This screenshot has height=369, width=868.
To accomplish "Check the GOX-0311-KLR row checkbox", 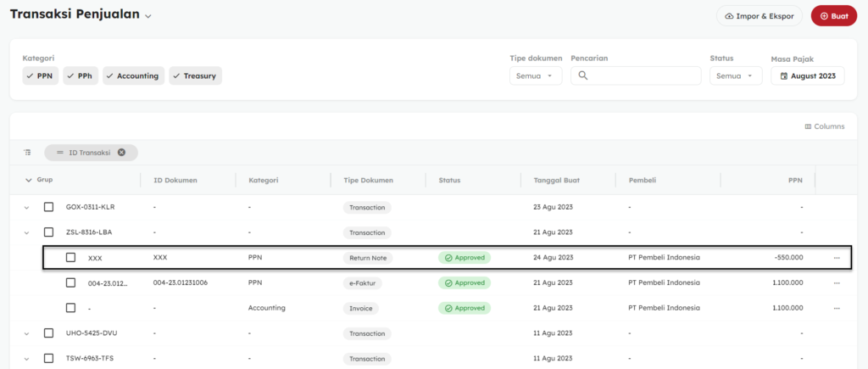I will click(x=48, y=207).
